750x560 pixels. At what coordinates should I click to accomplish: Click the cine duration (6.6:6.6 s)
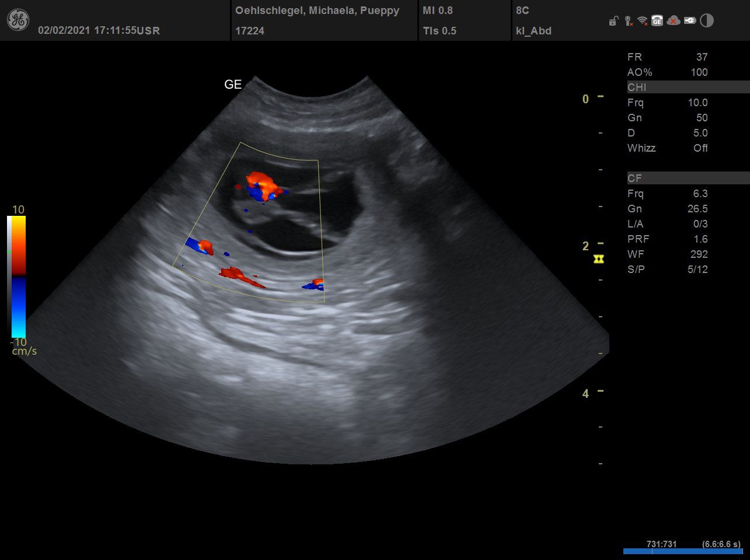(x=722, y=544)
